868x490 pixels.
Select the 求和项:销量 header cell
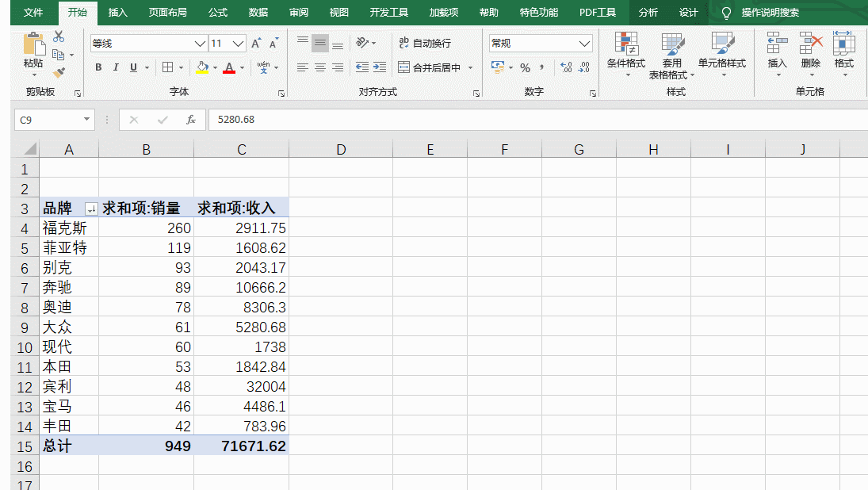tap(146, 209)
